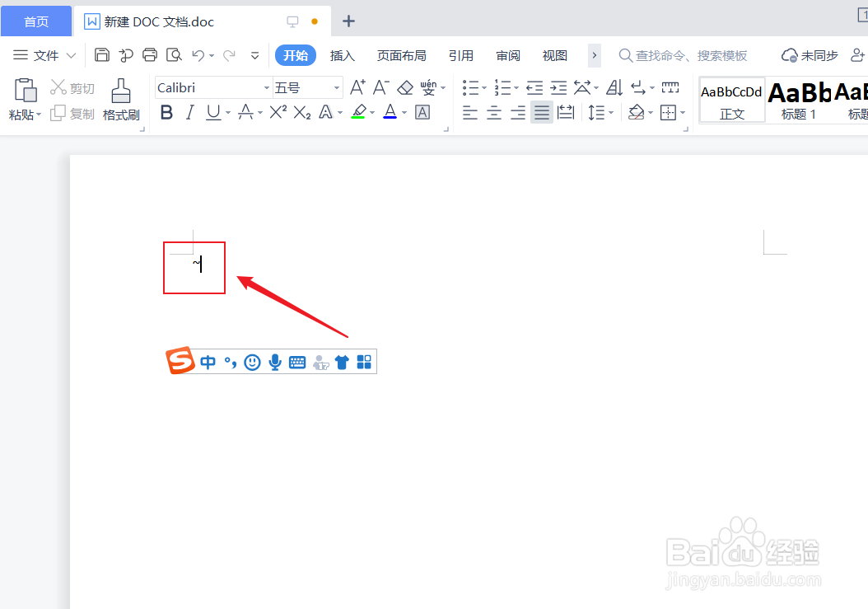Expand more ribbon tabs chevron
868x609 pixels.
pos(594,55)
